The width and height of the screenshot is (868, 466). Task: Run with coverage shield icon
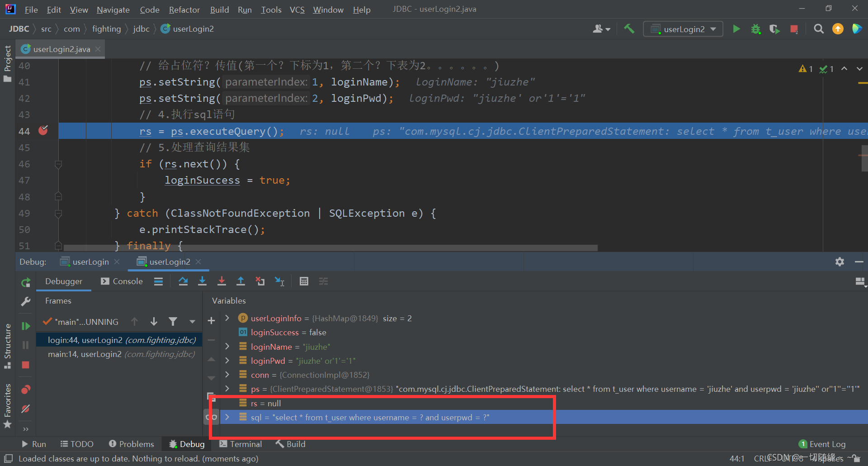point(774,29)
